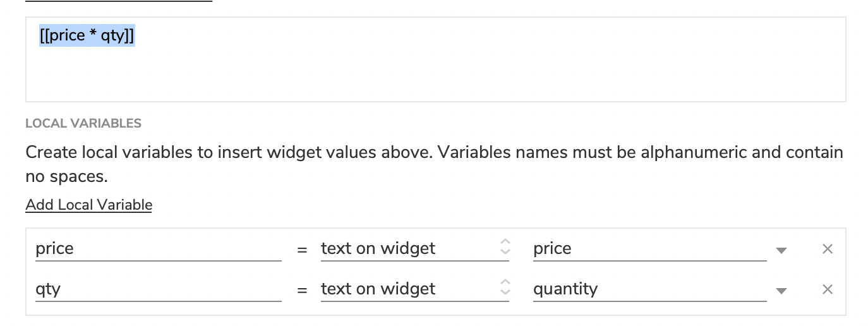868x326 pixels.
Task: Click the equals sign in the qty row
Action: point(302,290)
